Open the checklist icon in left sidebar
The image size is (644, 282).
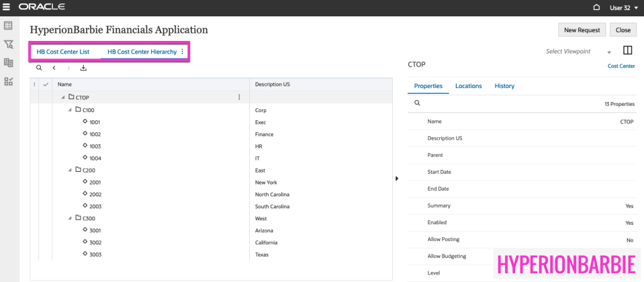coord(9,81)
